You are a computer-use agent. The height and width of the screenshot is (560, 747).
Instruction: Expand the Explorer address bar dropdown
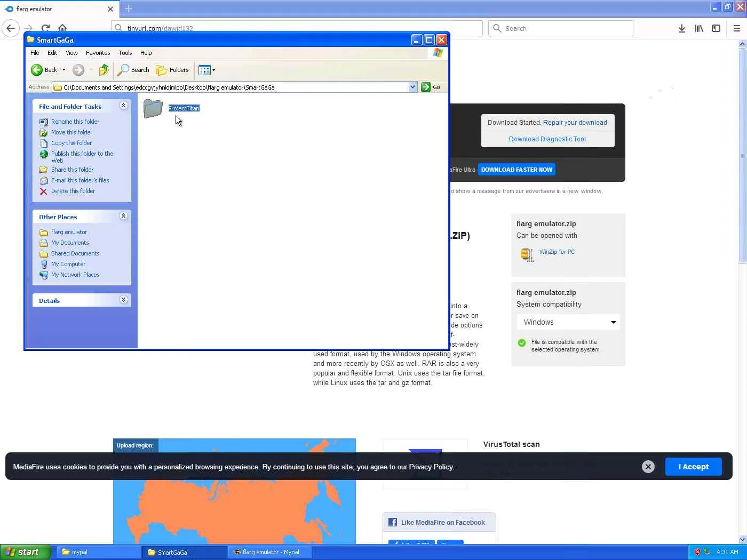(412, 87)
